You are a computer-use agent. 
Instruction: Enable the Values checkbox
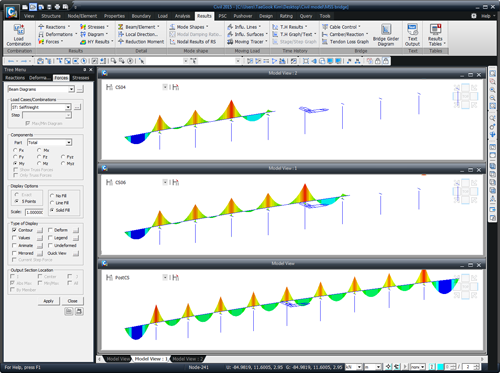click(x=14, y=238)
